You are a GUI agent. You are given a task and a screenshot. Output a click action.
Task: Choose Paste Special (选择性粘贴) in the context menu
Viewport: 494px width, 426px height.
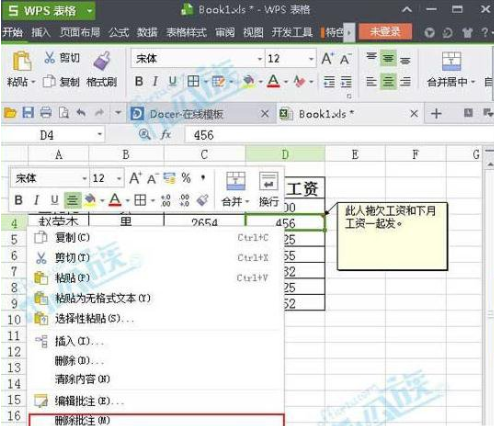click(156, 319)
